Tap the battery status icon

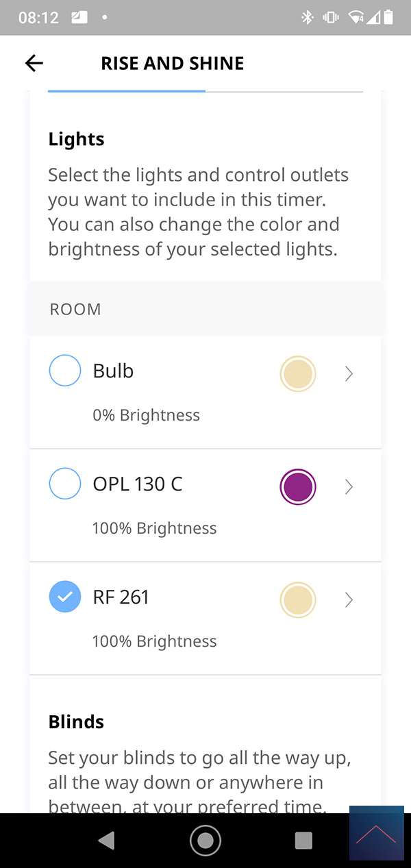389,18
